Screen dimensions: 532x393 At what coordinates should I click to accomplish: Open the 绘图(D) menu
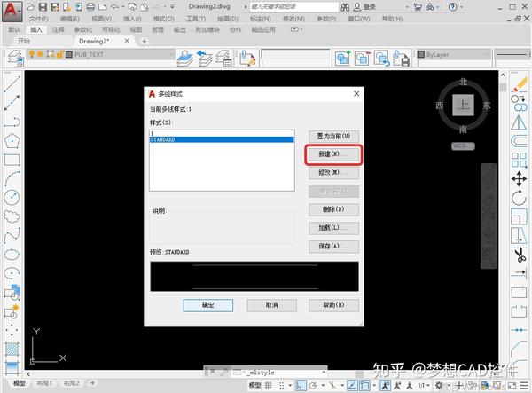tap(228, 19)
